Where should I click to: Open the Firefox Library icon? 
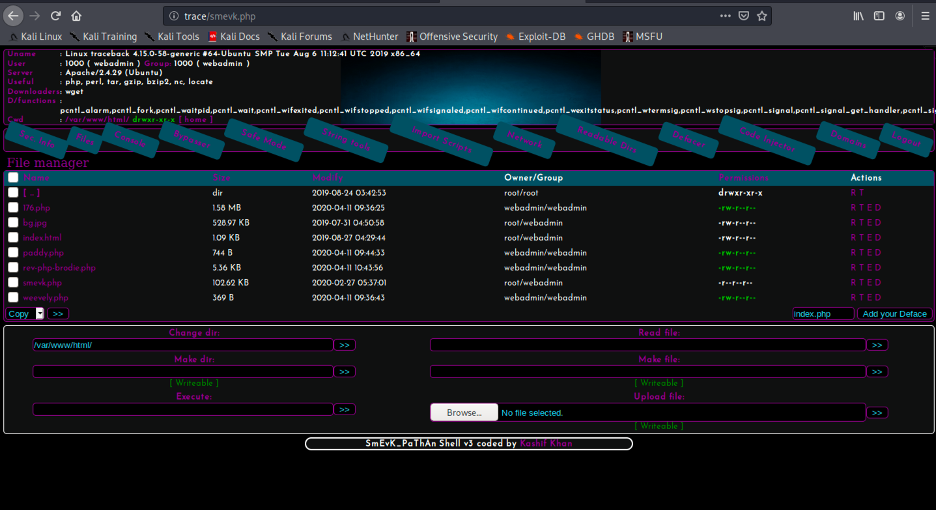(858, 16)
